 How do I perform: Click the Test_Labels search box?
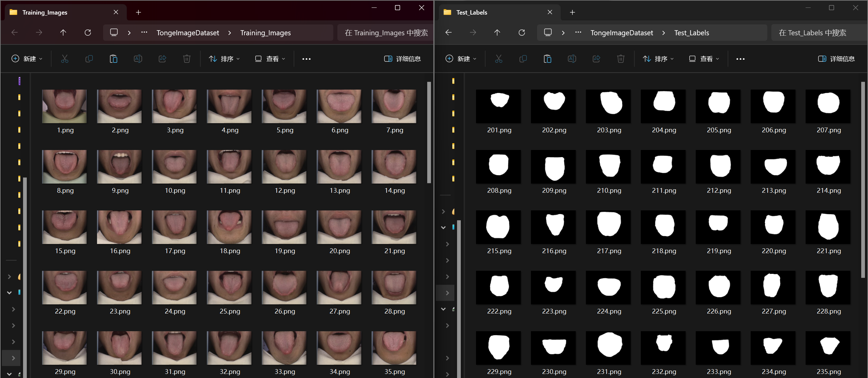pos(817,33)
